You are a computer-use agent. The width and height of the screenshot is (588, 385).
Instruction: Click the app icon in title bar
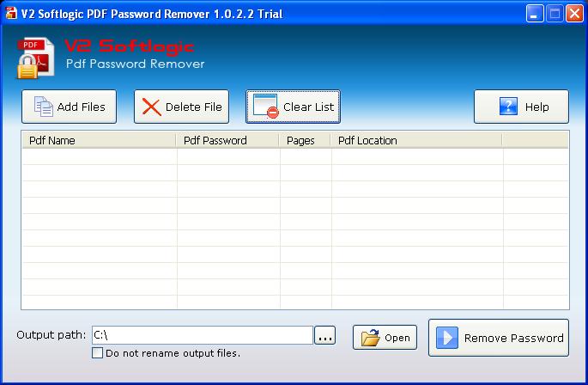pos(11,13)
